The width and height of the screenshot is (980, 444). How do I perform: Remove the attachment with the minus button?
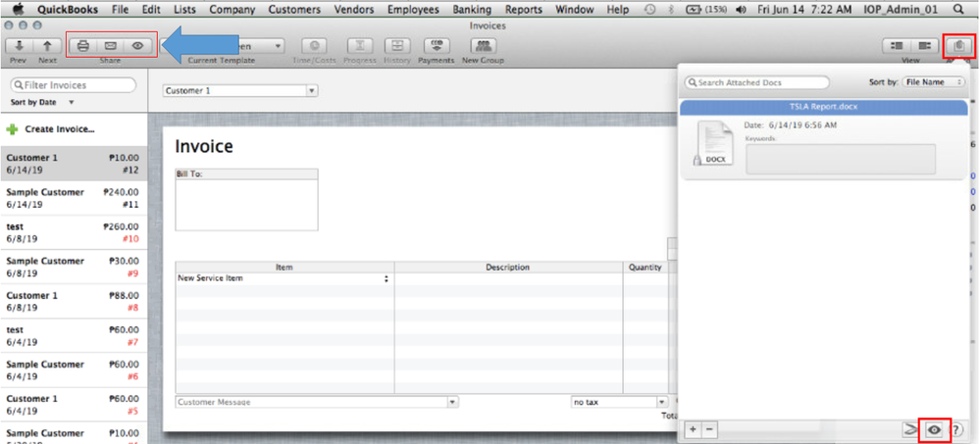pyautogui.click(x=708, y=429)
